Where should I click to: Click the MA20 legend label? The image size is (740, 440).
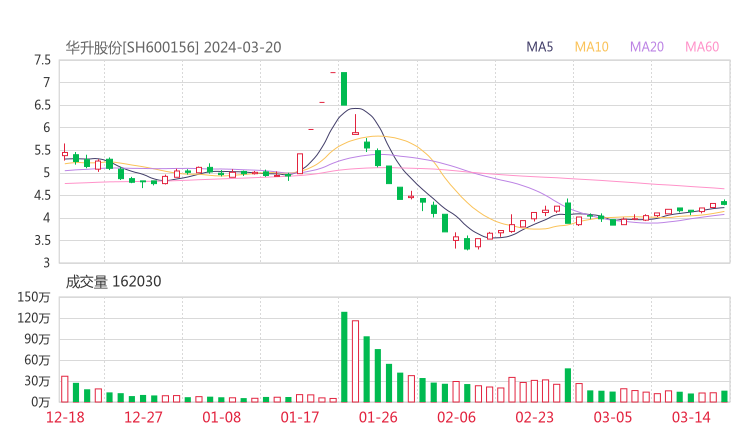647,47
